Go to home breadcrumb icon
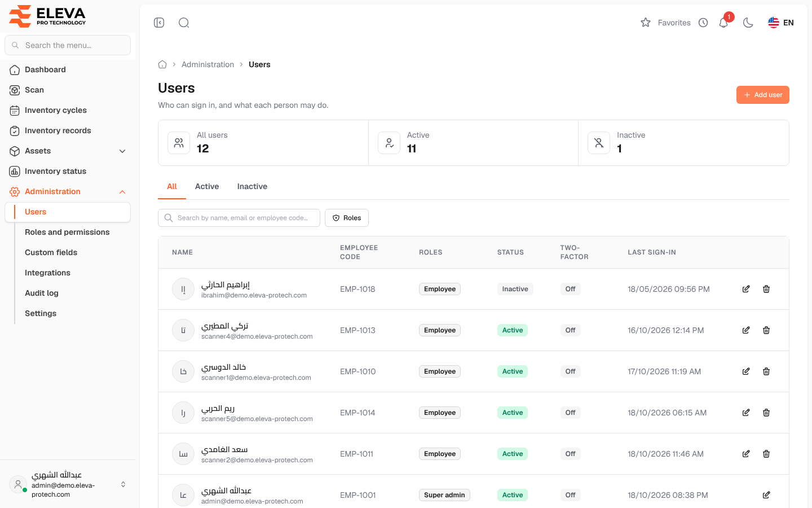Screen dimensions: 812x508 162,64
